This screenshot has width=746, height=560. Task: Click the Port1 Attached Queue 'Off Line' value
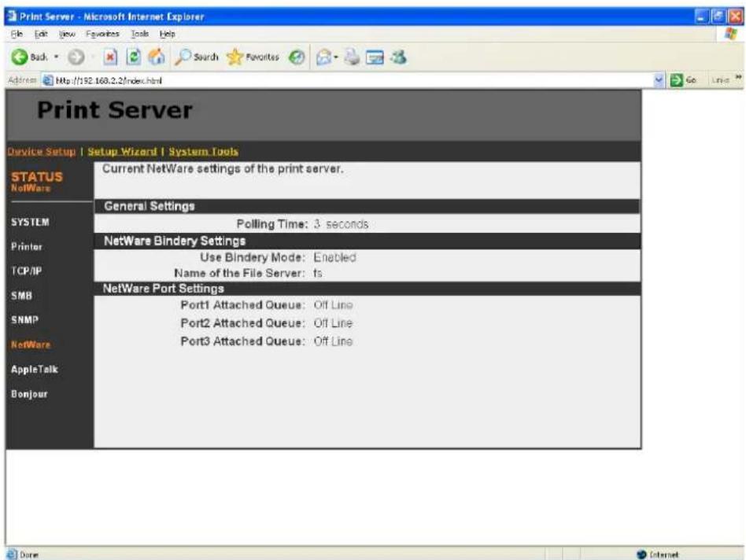click(x=333, y=304)
